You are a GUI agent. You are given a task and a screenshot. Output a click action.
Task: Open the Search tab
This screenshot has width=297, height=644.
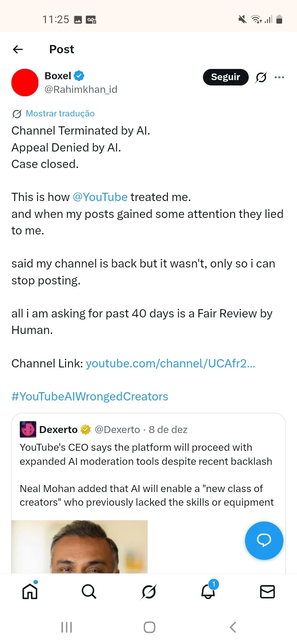[x=89, y=592]
